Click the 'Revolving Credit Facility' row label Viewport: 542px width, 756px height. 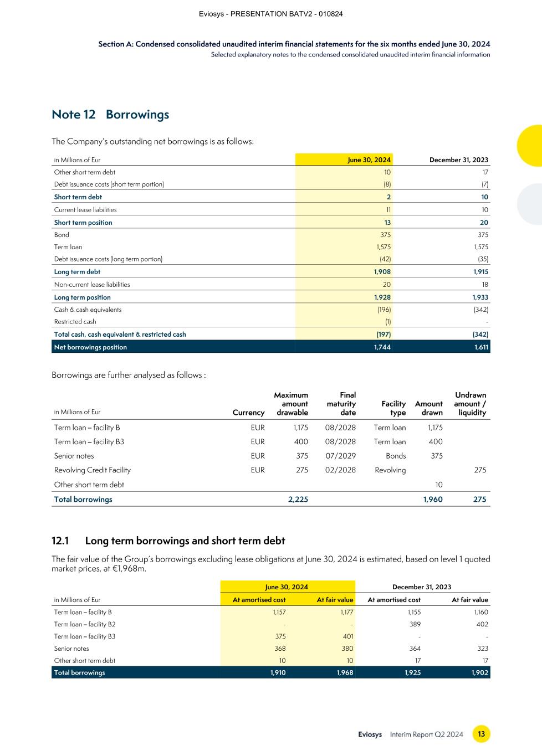93,470
